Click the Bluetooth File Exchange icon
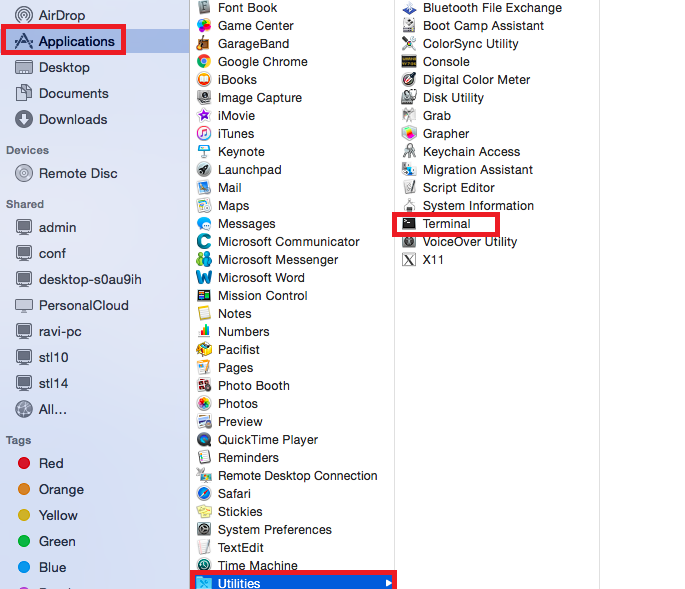 409,8
